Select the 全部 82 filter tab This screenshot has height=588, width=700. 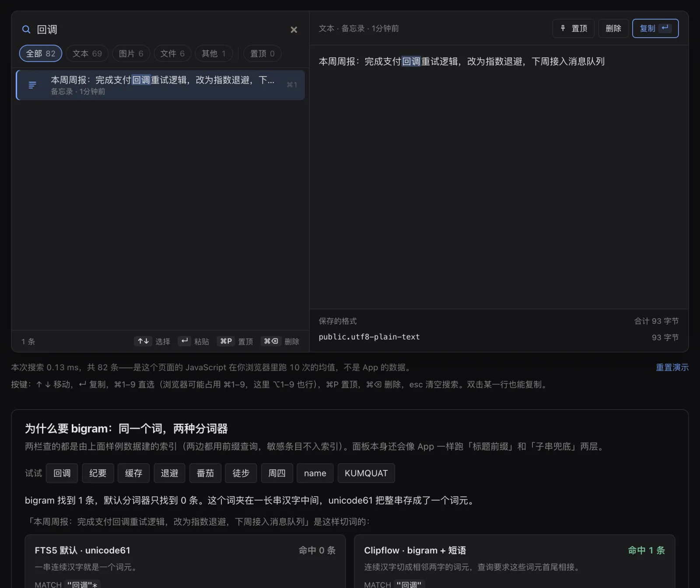click(41, 53)
